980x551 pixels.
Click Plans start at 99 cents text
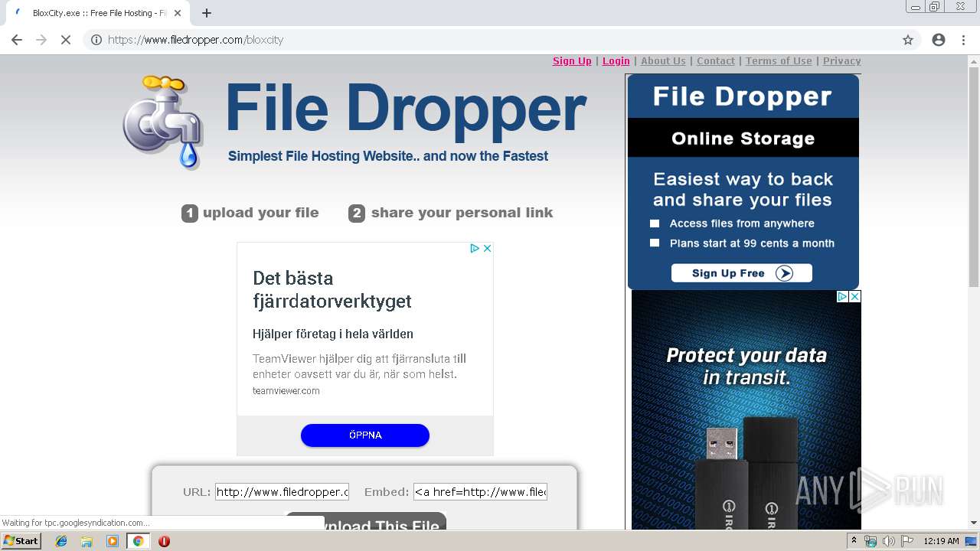click(x=752, y=243)
